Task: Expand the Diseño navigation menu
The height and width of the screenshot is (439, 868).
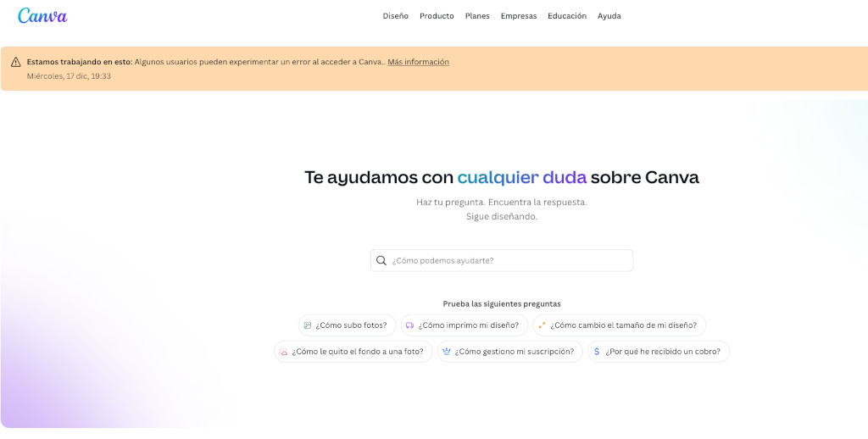Action: pos(395,16)
